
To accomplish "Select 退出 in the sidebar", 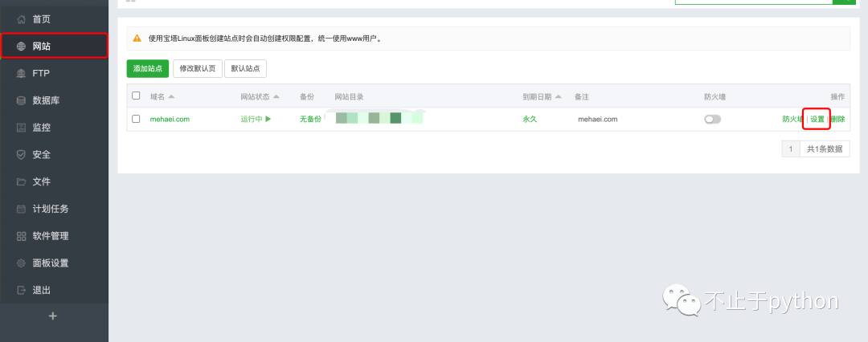I will click(x=42, y=291).
